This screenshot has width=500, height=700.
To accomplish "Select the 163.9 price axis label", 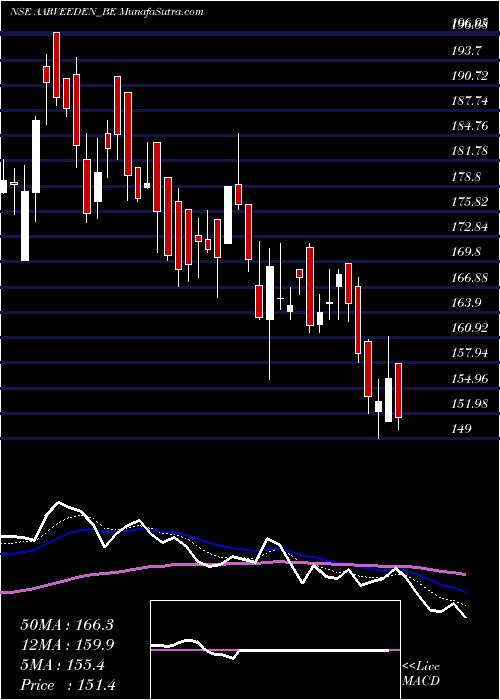I will point(468,303).
